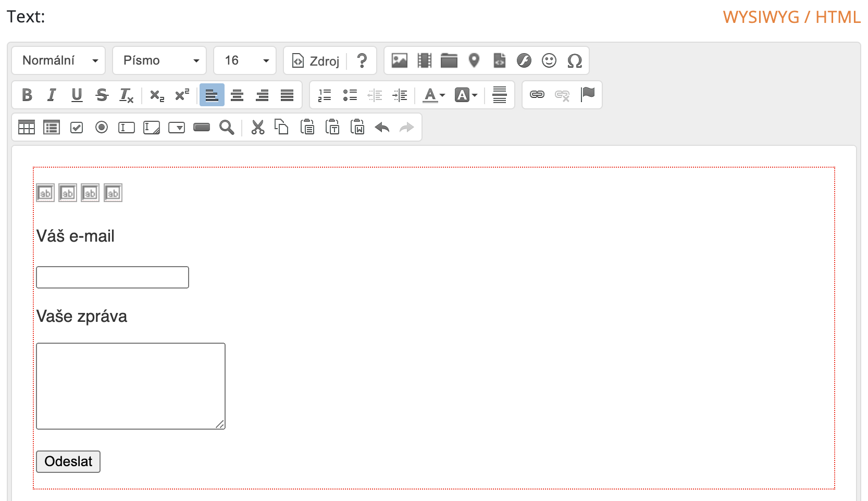Switch to the WYSIWYG / HTML mode link
The height and width of the screenshot is (501, 868).
[x=791, y=17]
